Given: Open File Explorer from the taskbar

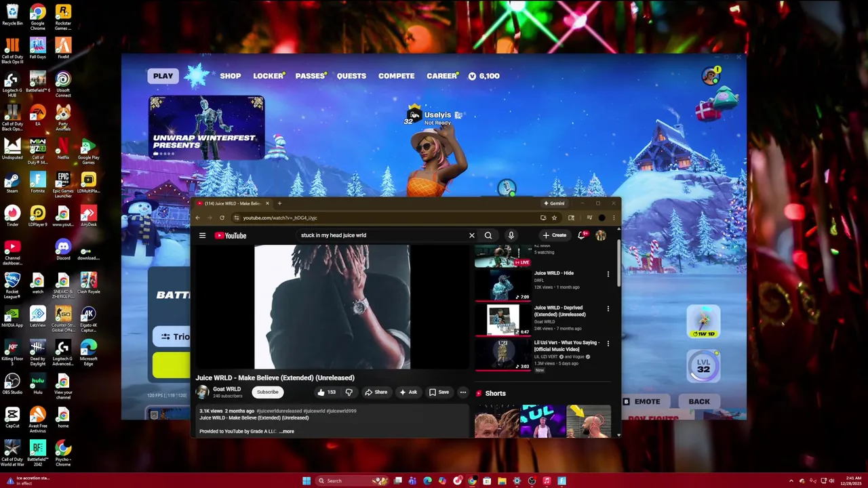Looking at the screenshot, I should [x=502, y=481].
